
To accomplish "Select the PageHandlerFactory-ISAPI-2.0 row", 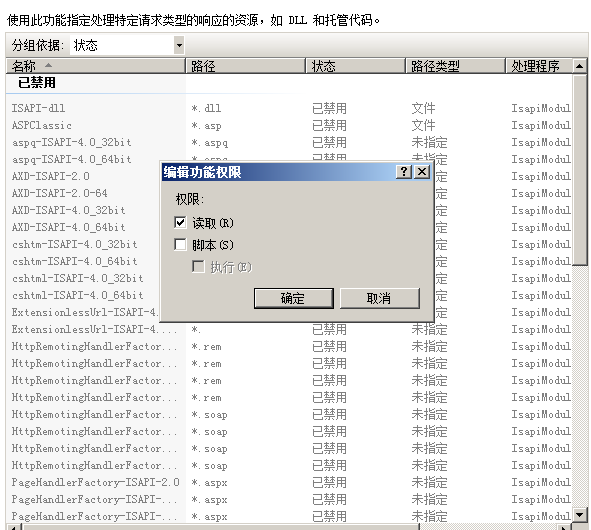I will coord(288,482).
